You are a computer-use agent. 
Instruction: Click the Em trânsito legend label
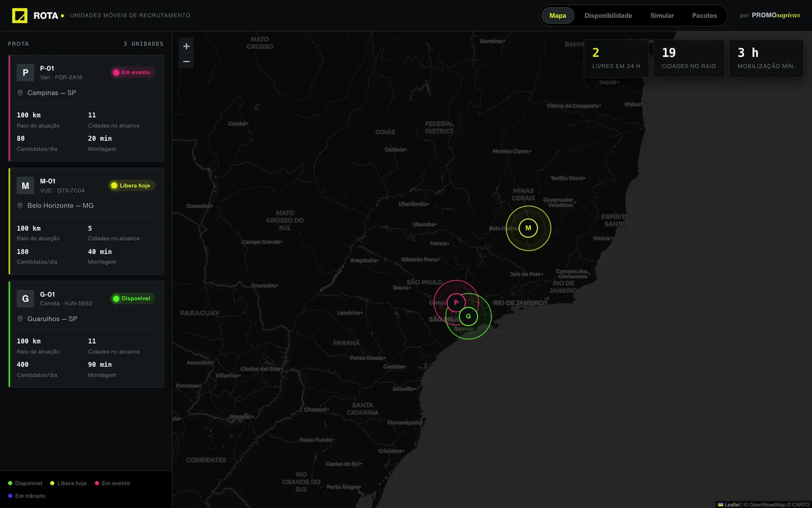click(x=30, y=496)
